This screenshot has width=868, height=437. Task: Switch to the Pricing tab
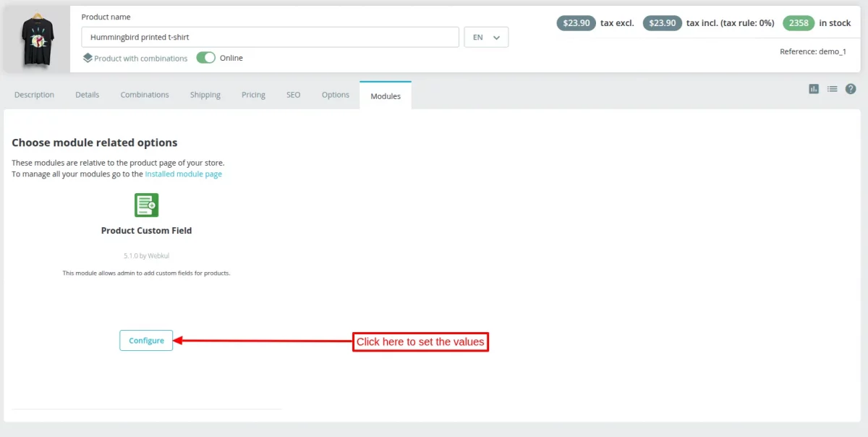coord(253,94)
